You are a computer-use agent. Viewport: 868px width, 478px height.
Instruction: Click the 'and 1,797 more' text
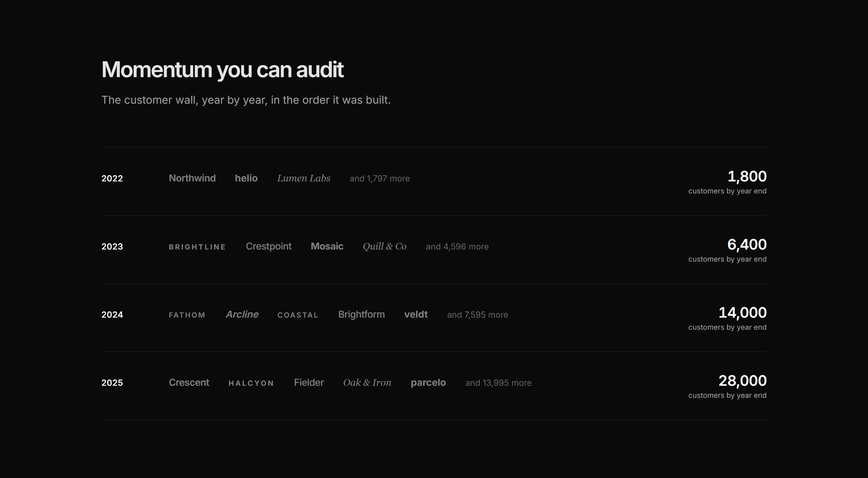click(380, 178)
